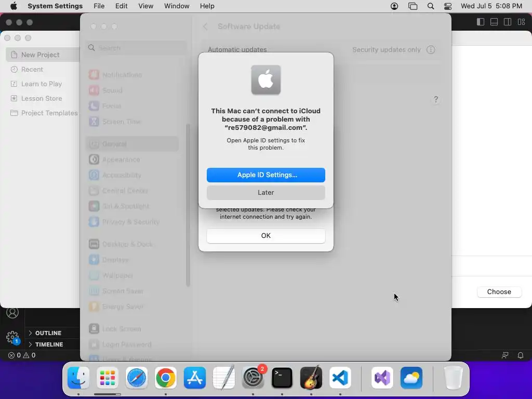Image resolution: width=532 pixels, height=399 pixels.
Task: Click the back chevron beside Software Update
Action: tap(205, 26)
